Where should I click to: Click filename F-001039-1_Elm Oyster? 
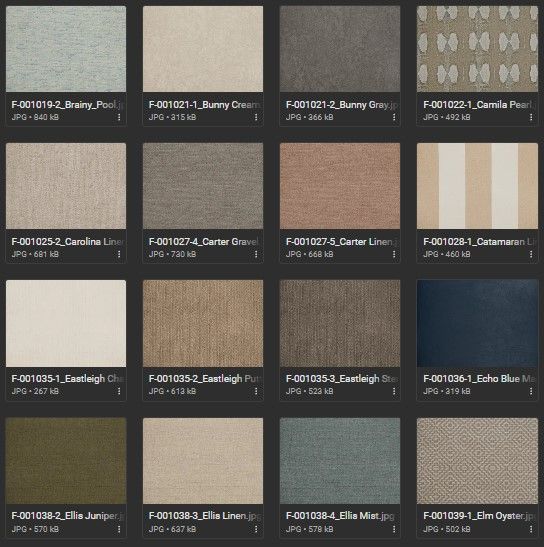tap(479, 516)
